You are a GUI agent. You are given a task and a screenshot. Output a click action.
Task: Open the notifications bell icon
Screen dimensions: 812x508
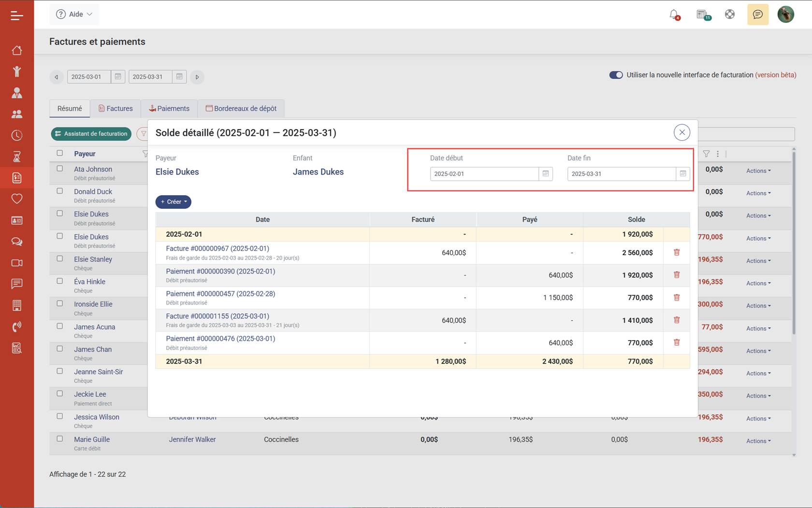pos(674,15)
